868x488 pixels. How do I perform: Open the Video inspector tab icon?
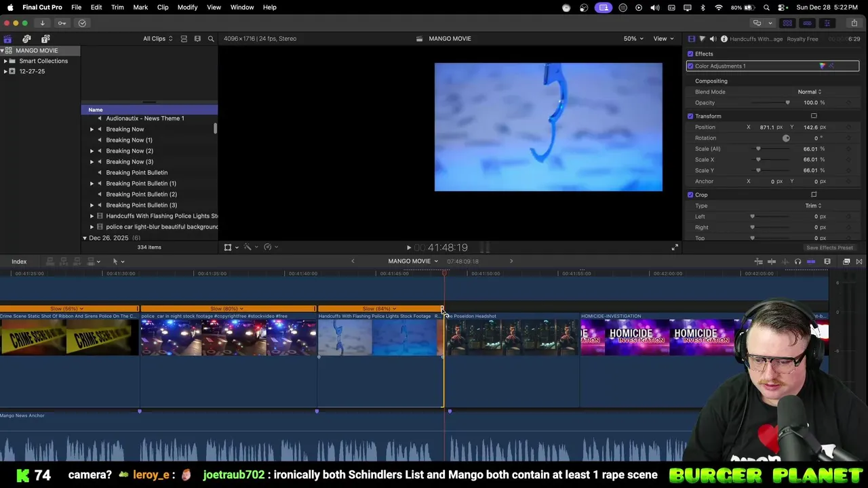[692, 39]
